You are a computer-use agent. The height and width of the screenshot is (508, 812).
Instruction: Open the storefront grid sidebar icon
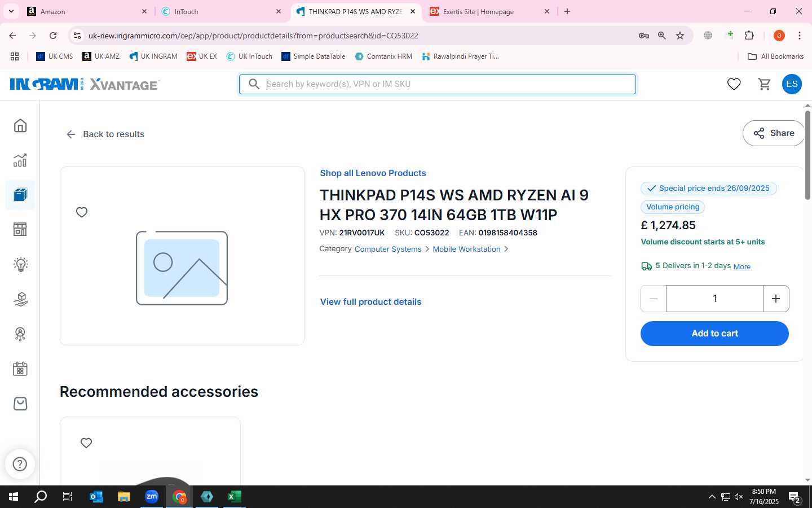tap(20, 230)
